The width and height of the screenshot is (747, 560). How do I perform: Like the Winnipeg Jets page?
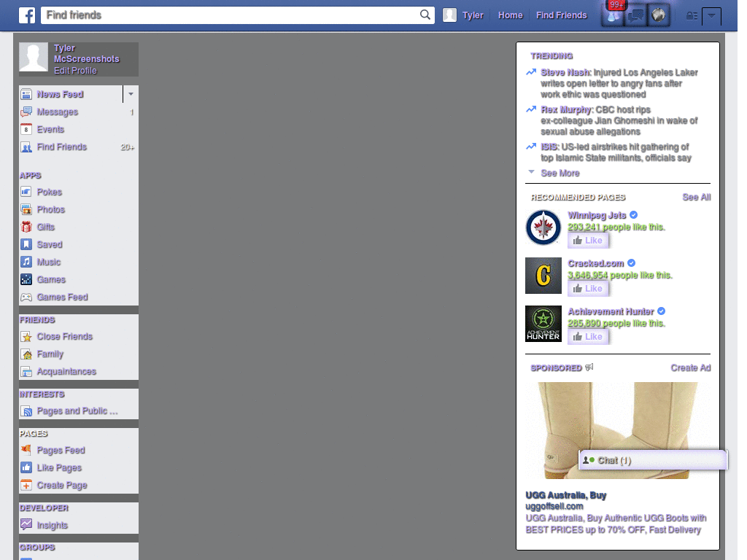pyautogui.click(x=588, y=241)
